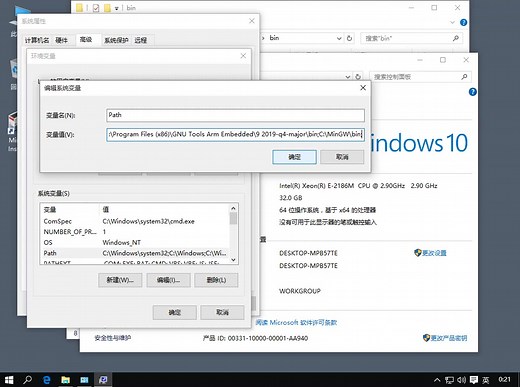Image resolution: width=520 pixels, height=387 pixels.
Task: Refresh the control panel address bar
Action: (x=358, y=77)
